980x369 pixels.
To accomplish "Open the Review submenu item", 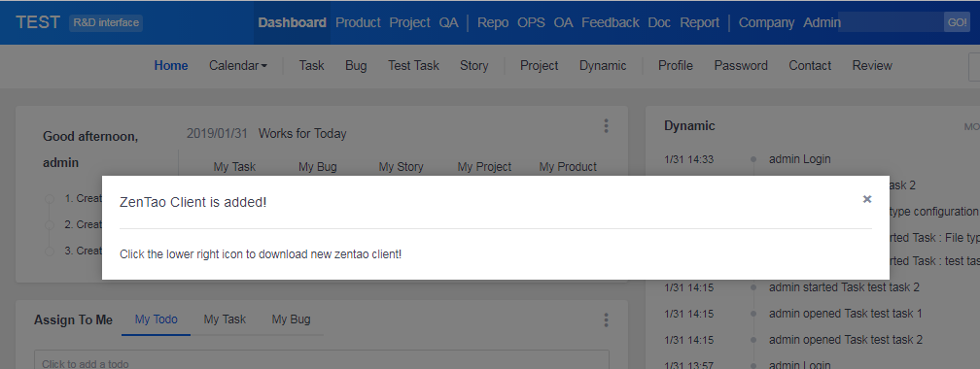I will point(872,66).
